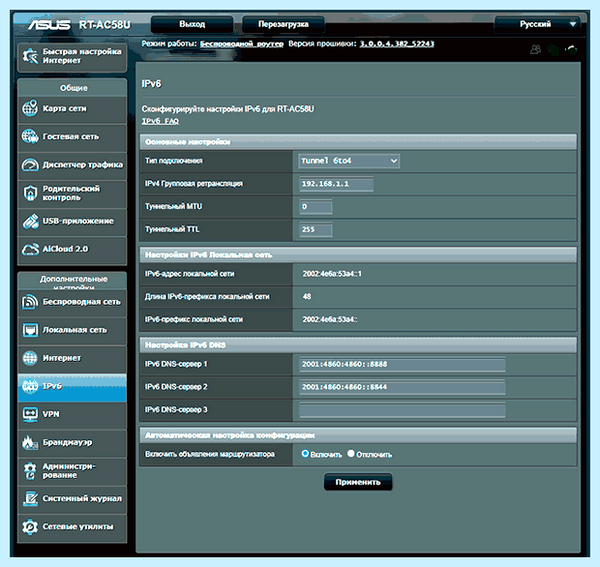Open the IPv6 FAQ link

click(160, 121)
